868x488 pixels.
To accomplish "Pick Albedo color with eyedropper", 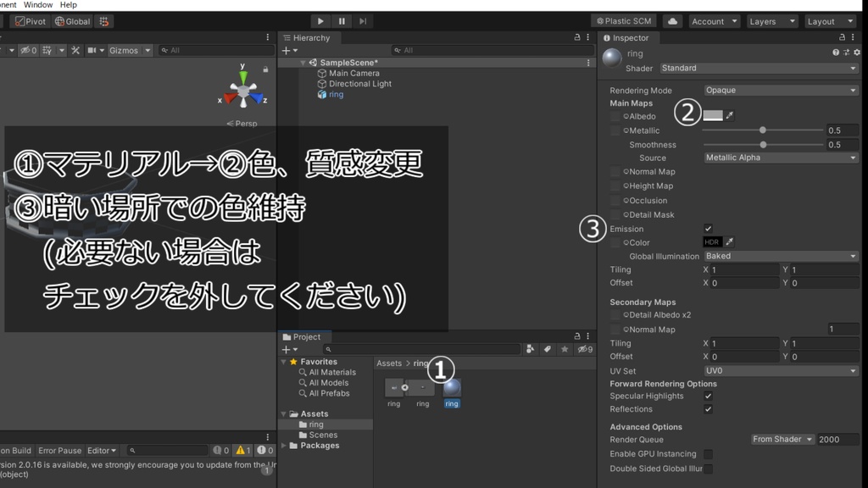I will coord(730,115).
